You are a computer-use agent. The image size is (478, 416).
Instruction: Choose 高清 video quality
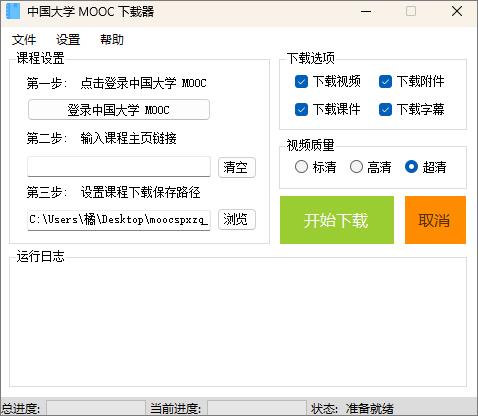[356, 167]
